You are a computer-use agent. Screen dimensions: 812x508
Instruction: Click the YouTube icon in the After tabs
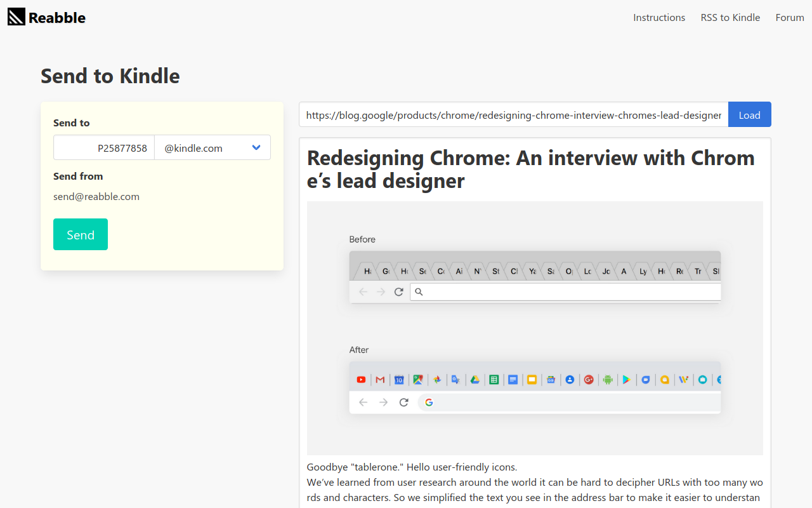tap(361, 380)
